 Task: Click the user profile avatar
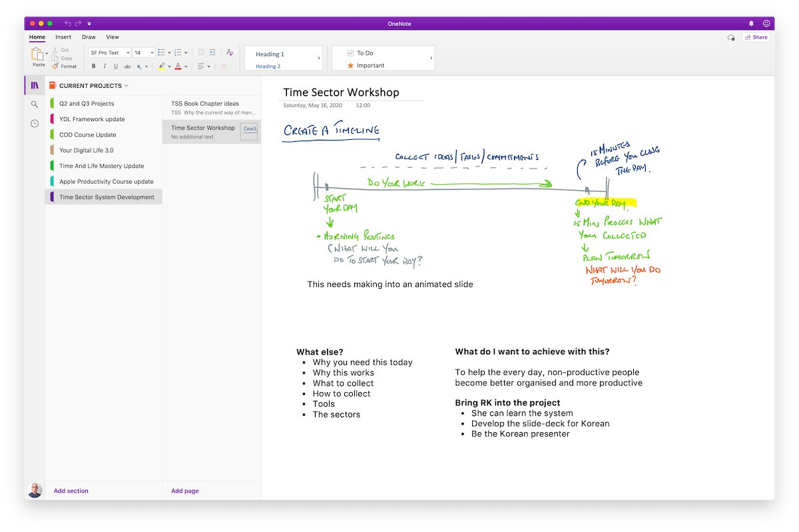click(x=35, y=491)
